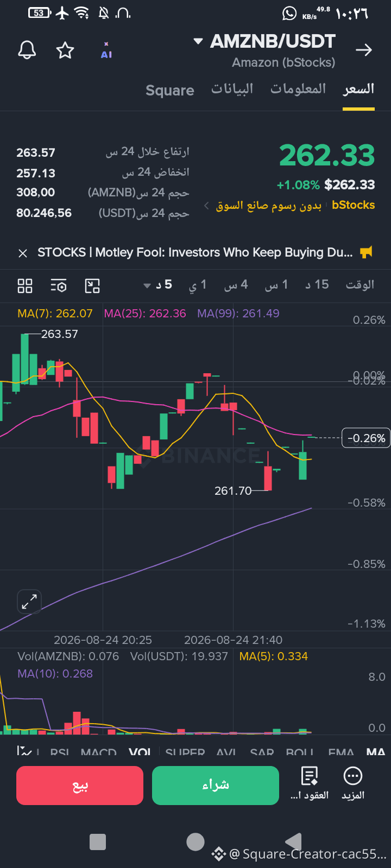Open the Motley Fool STOCKS headline
Screen dimensions: 391x868
(x=195, y=253)
